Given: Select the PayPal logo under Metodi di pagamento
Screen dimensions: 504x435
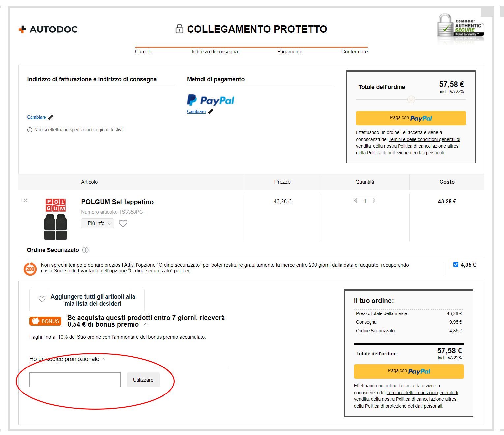Looking at the screenshot, I should pyautogui.click(x=211, y=100).
